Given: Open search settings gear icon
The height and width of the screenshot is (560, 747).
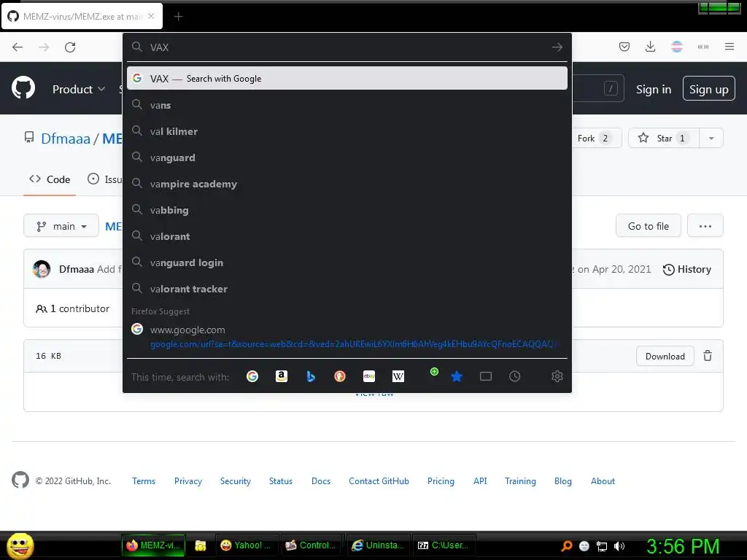Looking at the screenshot, I should pos(557,376).
